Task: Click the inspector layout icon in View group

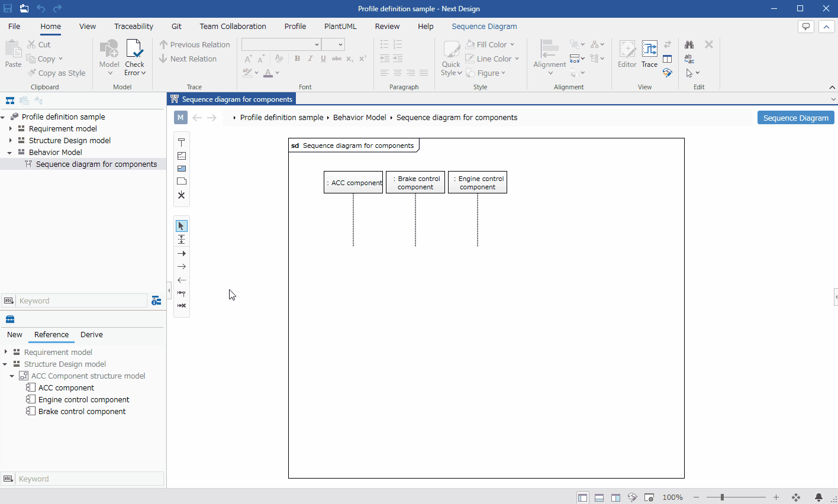Action: coord(667,59)
